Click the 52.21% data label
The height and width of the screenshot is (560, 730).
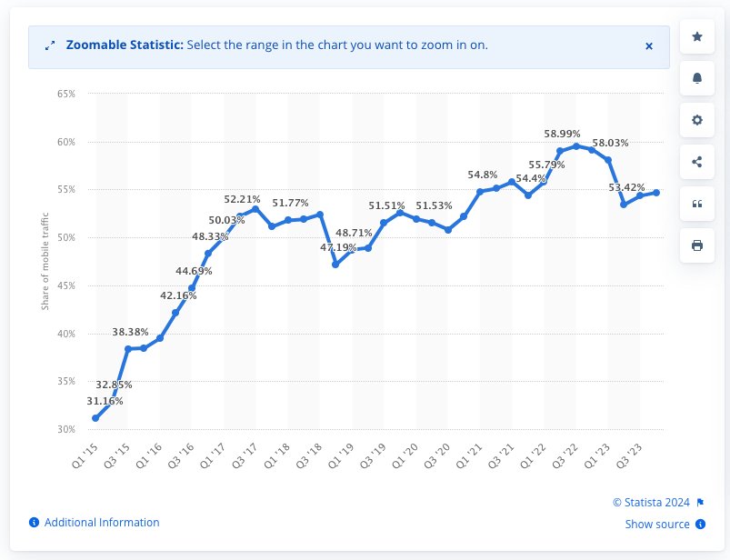point(242,198)
